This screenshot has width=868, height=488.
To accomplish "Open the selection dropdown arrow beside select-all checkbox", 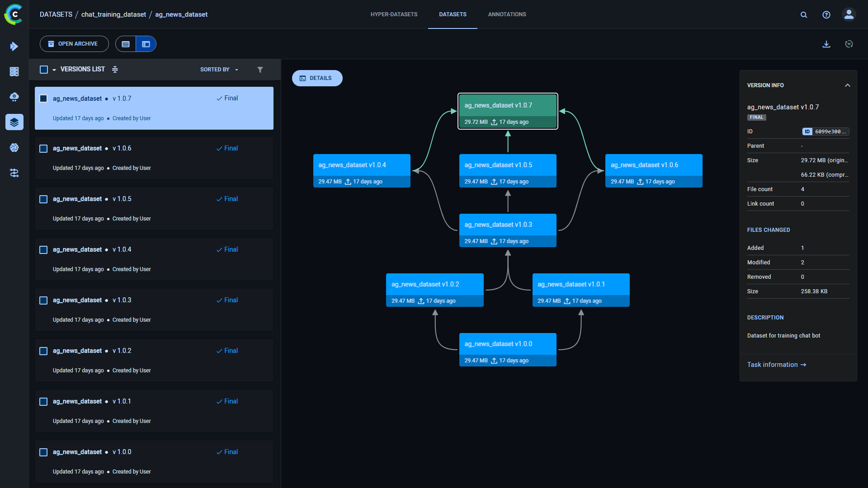I will (x=54, y=69).
